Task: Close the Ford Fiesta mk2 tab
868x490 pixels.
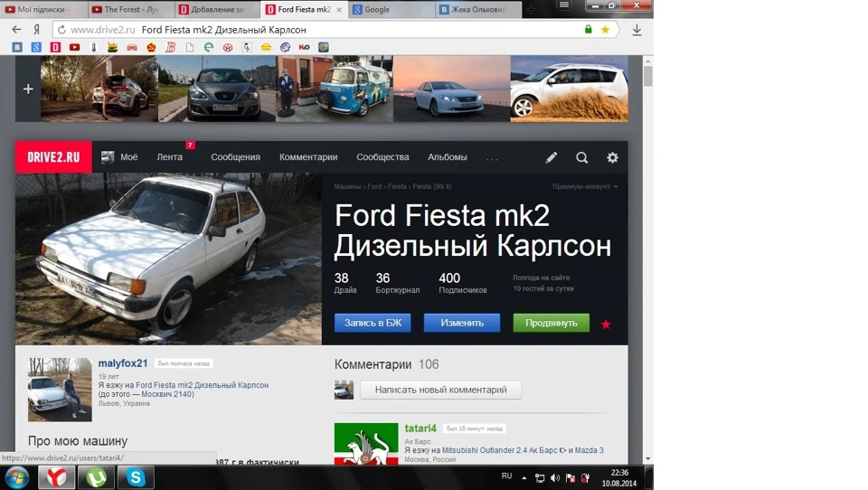Action: click(x=339, y=9)
